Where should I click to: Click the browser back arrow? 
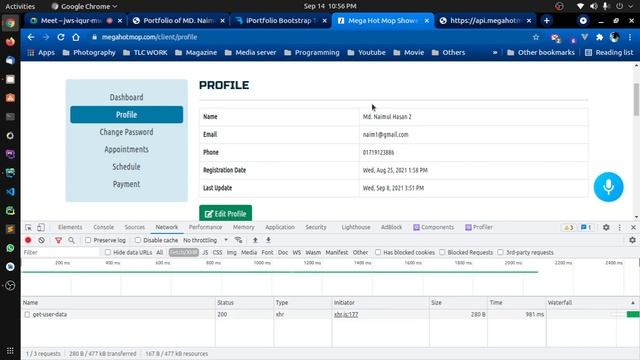pos(31,37)
